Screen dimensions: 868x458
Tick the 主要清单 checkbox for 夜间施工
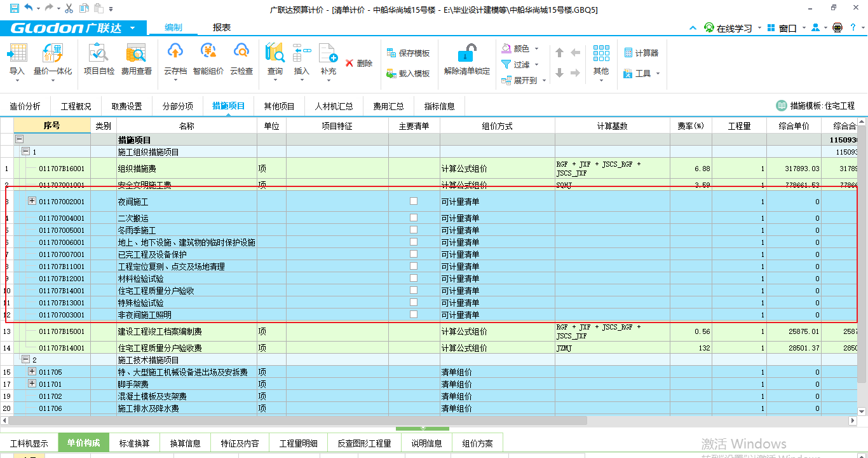[x=414, y=201]
